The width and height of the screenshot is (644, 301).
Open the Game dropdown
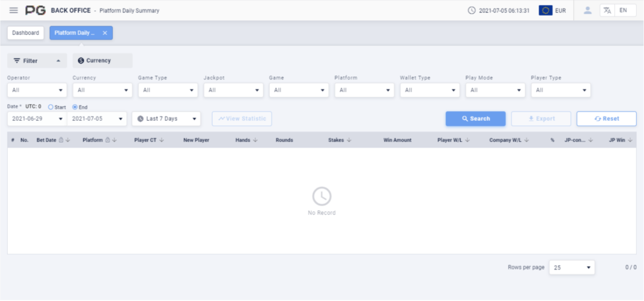click(x=299, y=90)
